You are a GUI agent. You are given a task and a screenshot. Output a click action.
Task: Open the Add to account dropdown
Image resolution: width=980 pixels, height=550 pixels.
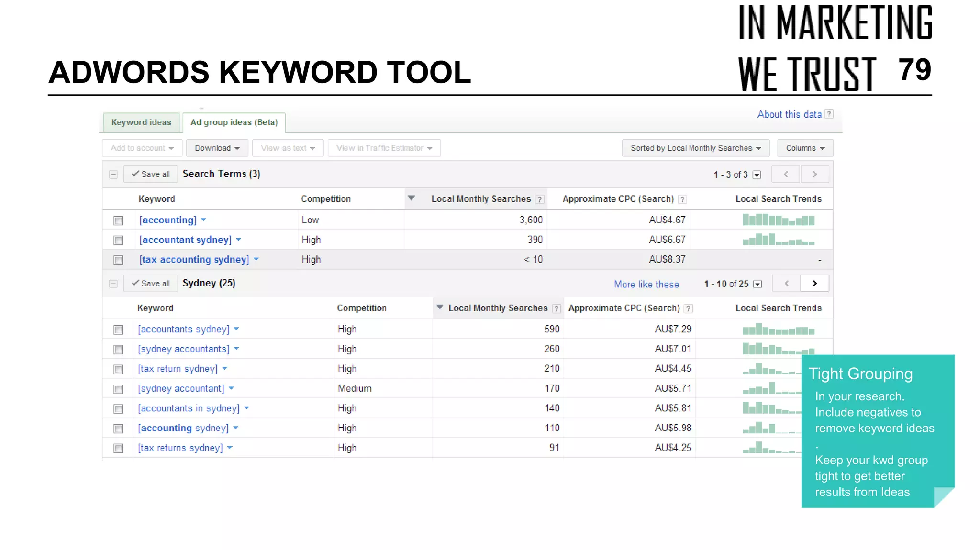click(x=142, y=148)
